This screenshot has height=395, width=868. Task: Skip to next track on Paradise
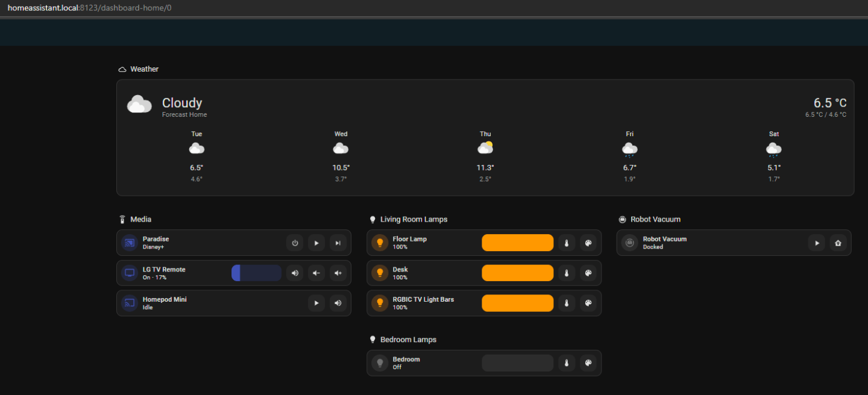pyautogui.click(x=338, y=243)
